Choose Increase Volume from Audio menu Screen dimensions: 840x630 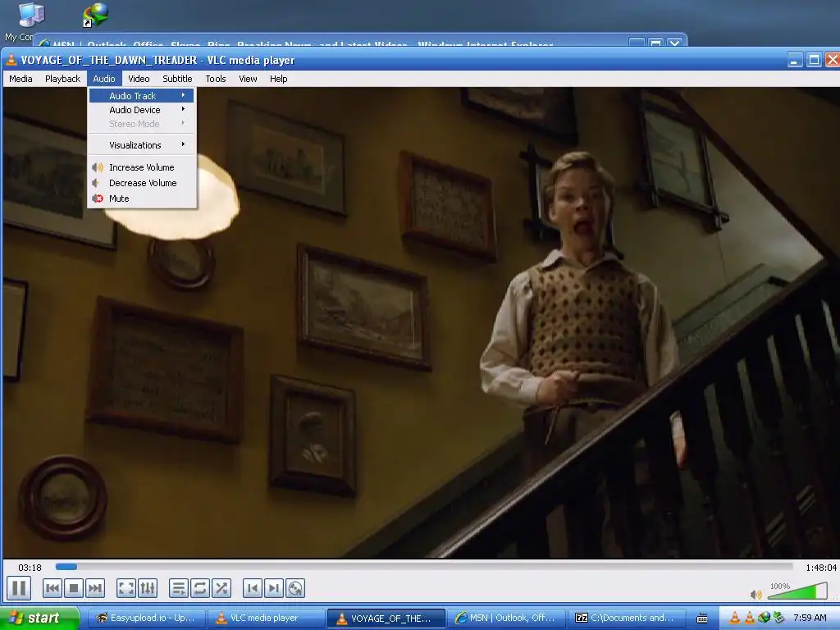coord(141,167)
